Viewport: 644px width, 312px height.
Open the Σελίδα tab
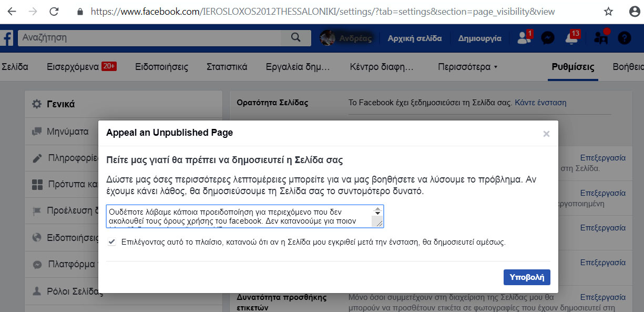(x=15, y=67)
